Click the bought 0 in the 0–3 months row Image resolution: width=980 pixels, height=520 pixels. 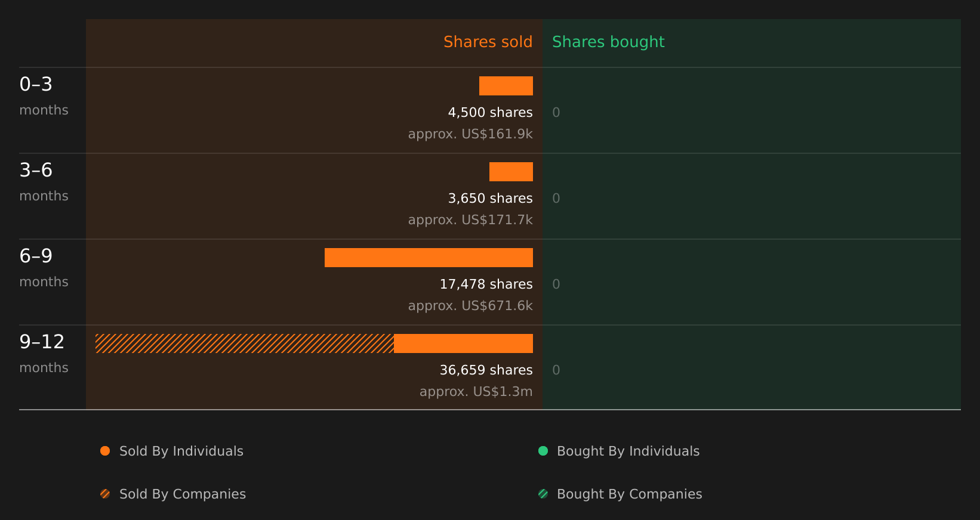[x=556, y=113]
